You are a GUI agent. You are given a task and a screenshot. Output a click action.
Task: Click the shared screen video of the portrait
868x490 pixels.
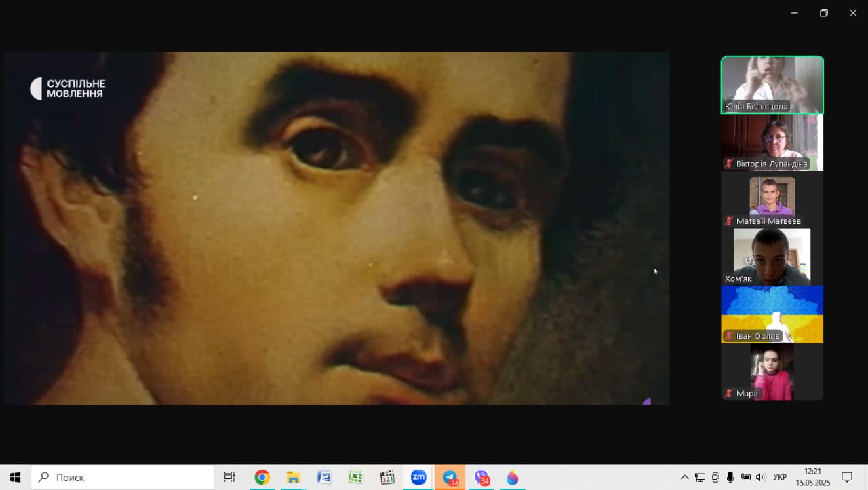pos(336,229)
